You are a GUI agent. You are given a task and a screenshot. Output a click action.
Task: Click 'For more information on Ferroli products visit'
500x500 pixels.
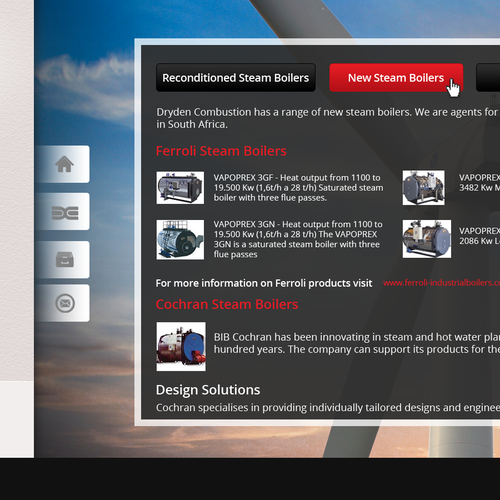pyautogui.click(x=264, y=283)
